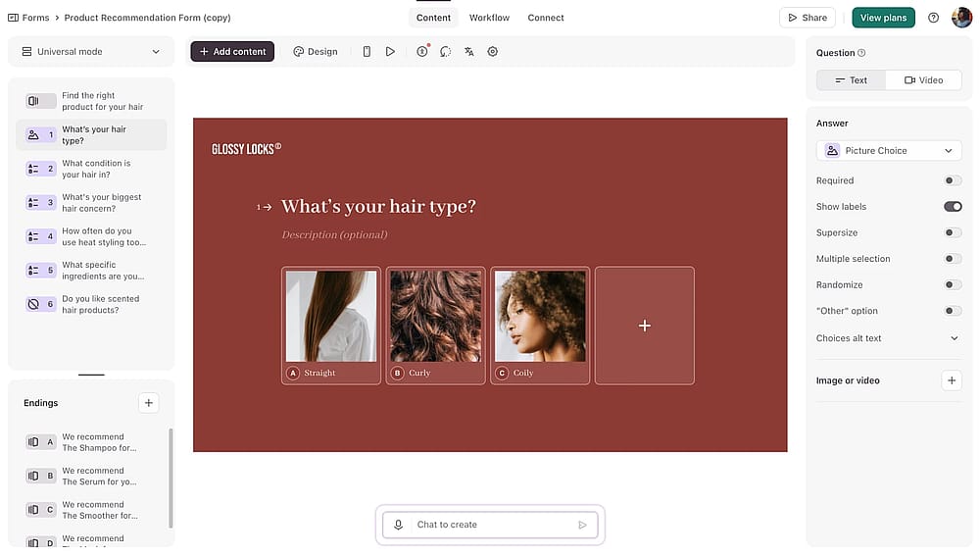Click ending B screen icon

pyautogui.click(x=40, y=476)
